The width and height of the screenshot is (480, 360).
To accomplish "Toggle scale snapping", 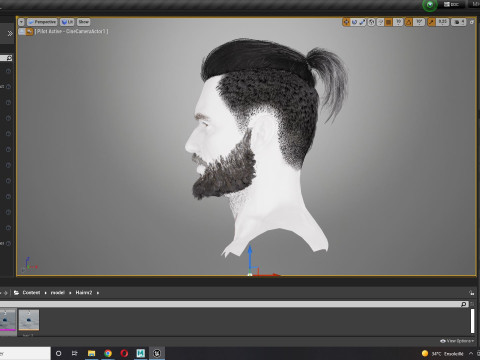I will point(431,22).
